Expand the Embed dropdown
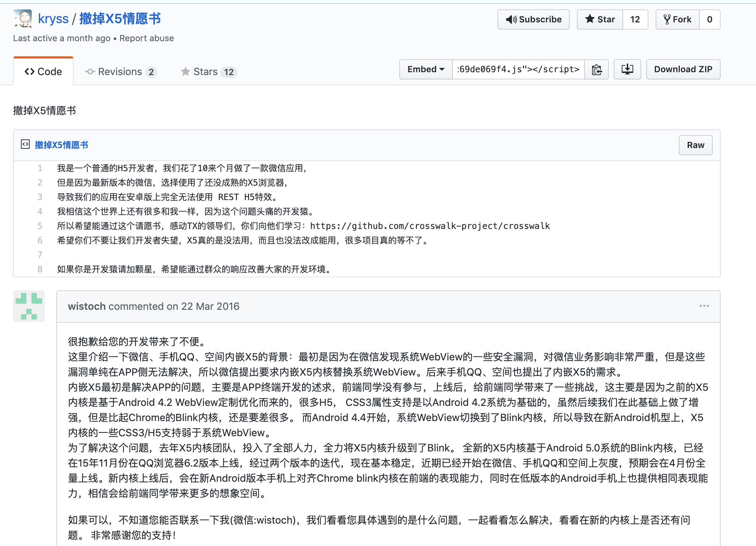The height and width of the screenshot is (546, 756). pos(426,69)
